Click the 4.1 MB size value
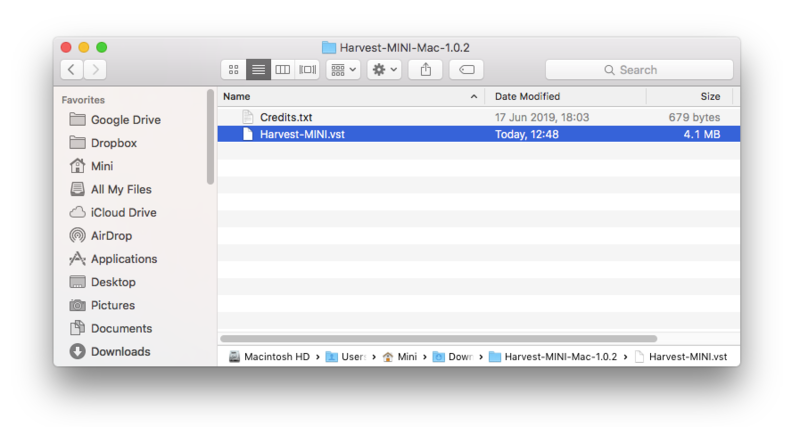 pyautogui.click(x=702, y=134)
